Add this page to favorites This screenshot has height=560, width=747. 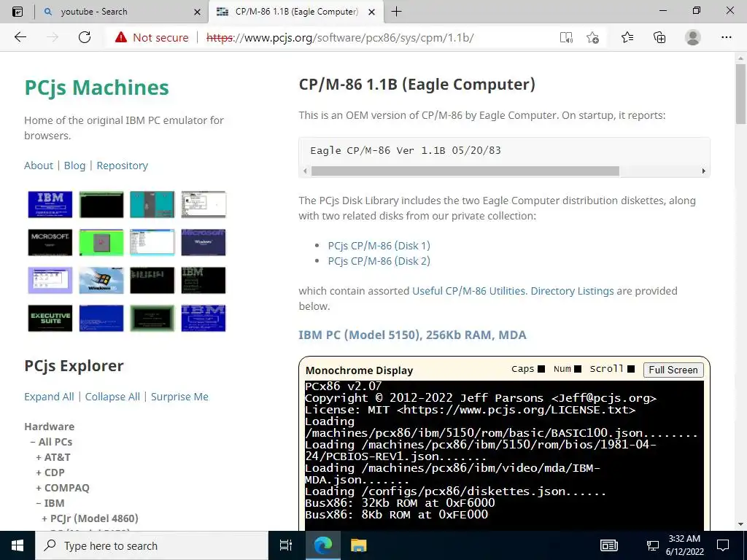click(x=592, y=38)
